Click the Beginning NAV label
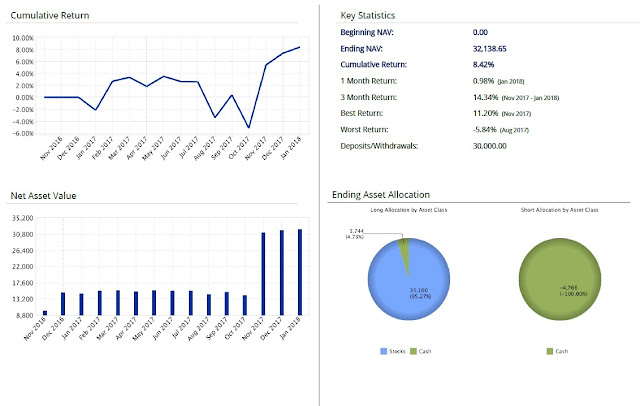The image size is (640, 406). point(367,32)
